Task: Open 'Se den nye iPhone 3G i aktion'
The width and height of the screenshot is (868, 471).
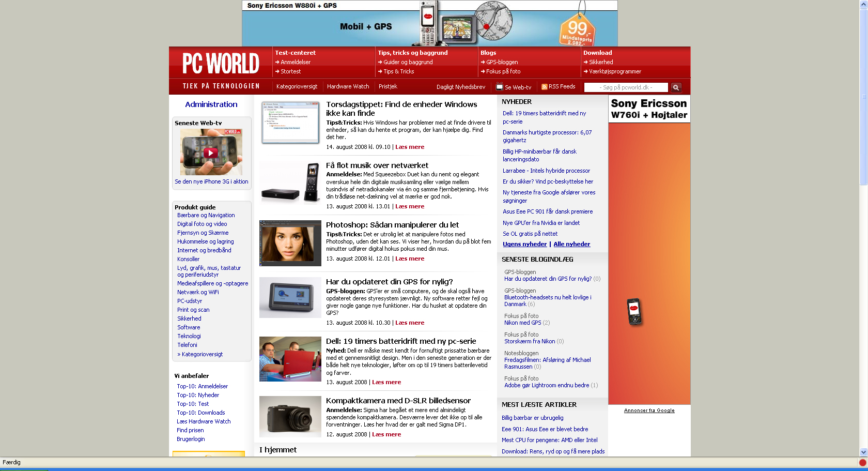Action: tap(211, 181)
